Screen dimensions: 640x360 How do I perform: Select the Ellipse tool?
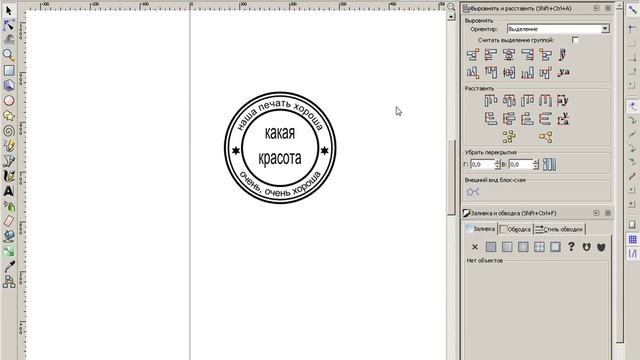click(9, 100)
